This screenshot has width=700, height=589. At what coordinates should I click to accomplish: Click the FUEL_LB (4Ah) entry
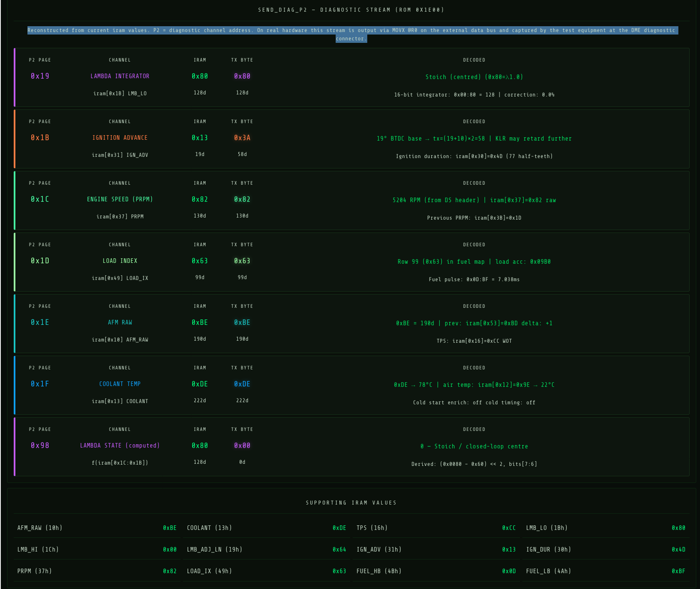click(x=606, y=571)
